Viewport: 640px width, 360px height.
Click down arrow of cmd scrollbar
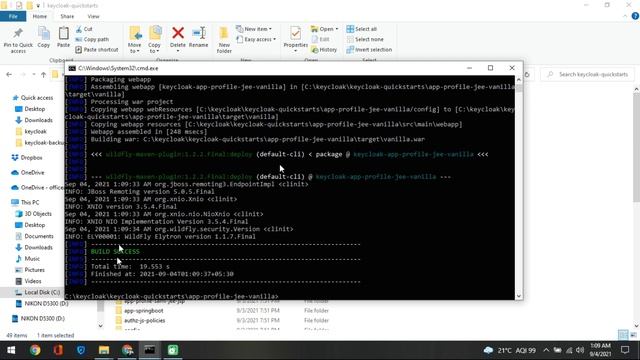tap(519, 296)
